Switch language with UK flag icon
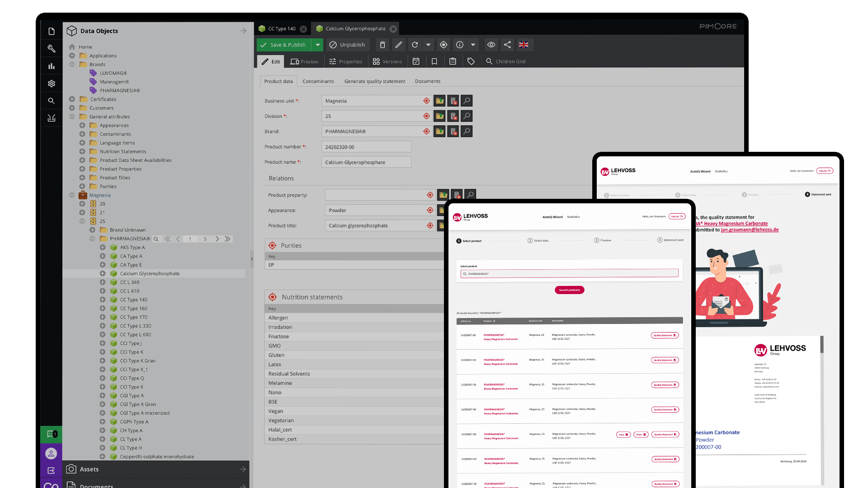This screenshot has height=488, width=868. [524, 45]
